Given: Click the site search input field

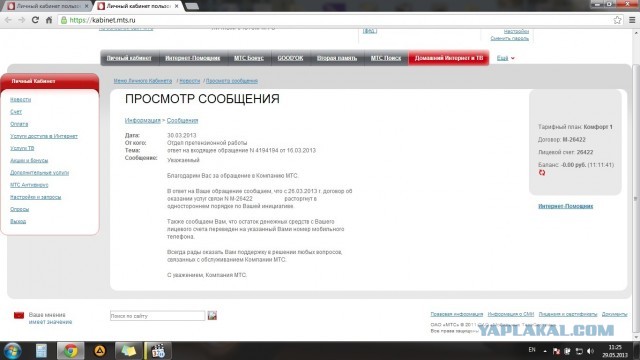Looking at the screenshot, I should 158,316.
